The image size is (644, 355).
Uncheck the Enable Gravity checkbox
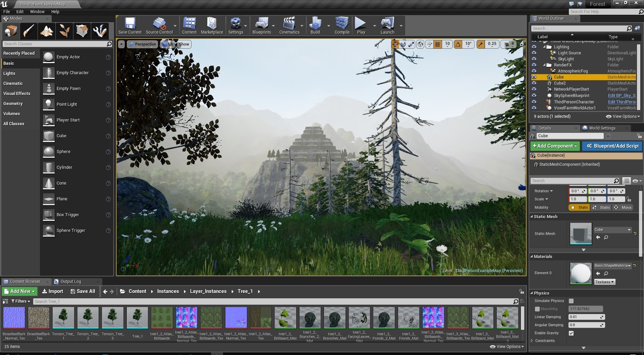click(x=571, y=333)
